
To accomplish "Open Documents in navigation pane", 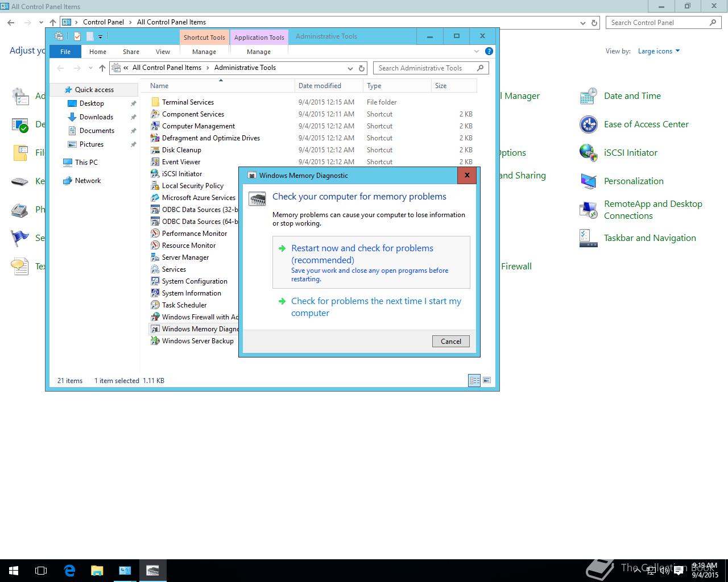I will pyautogui.click(x=97, y=131).
